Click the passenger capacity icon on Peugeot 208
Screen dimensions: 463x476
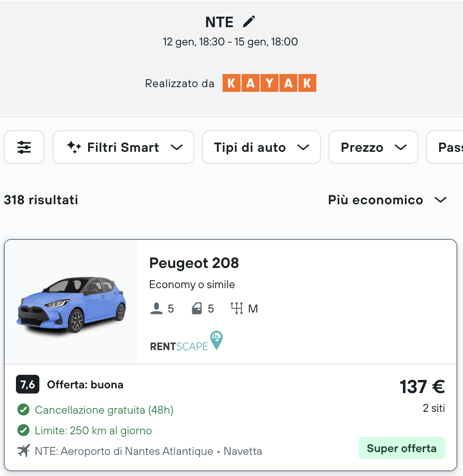pos(156,308)
